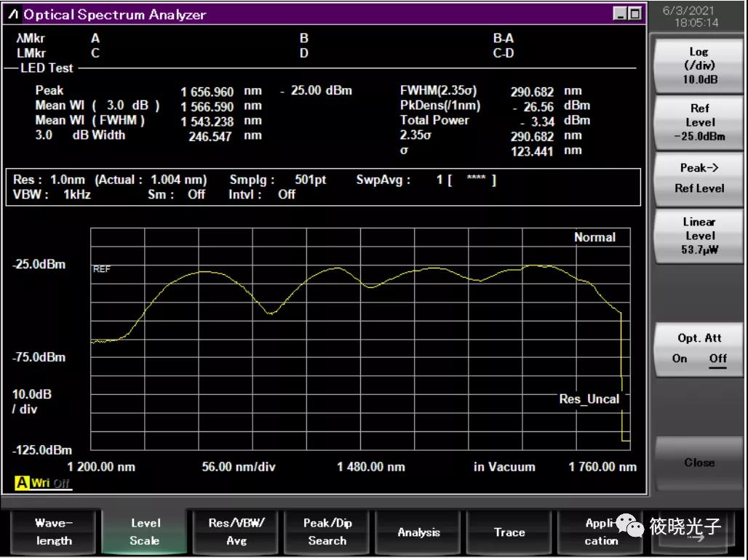Open the Wavelength menu
748x560 pixels.
54,532
